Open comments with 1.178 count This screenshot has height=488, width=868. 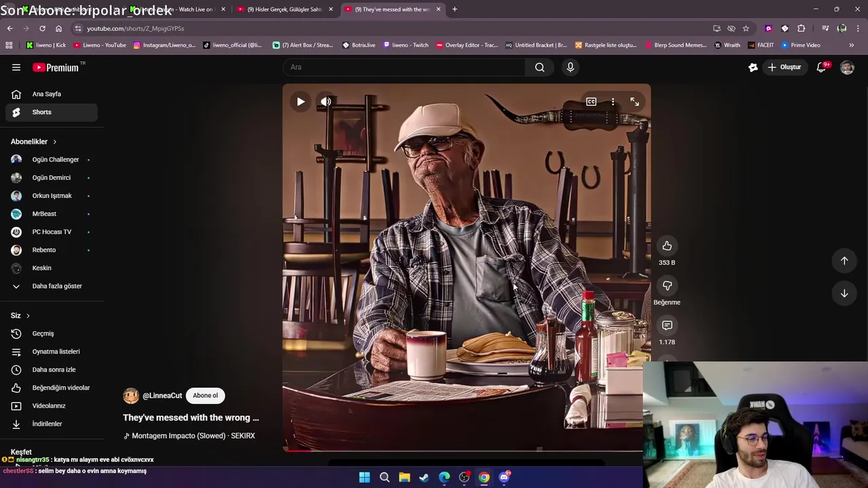pyautogui.click(x=667, y=326)
